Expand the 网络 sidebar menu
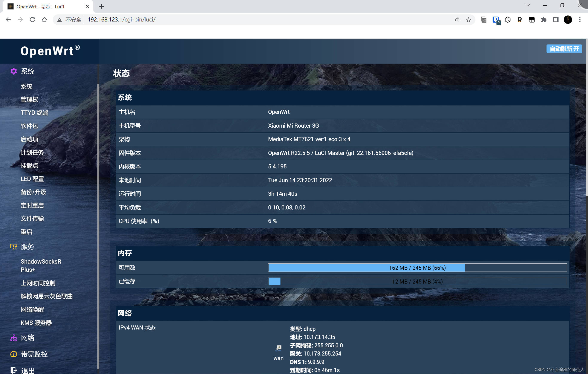The height and width of the screenshot is (374, 588). tap(28, 338)
